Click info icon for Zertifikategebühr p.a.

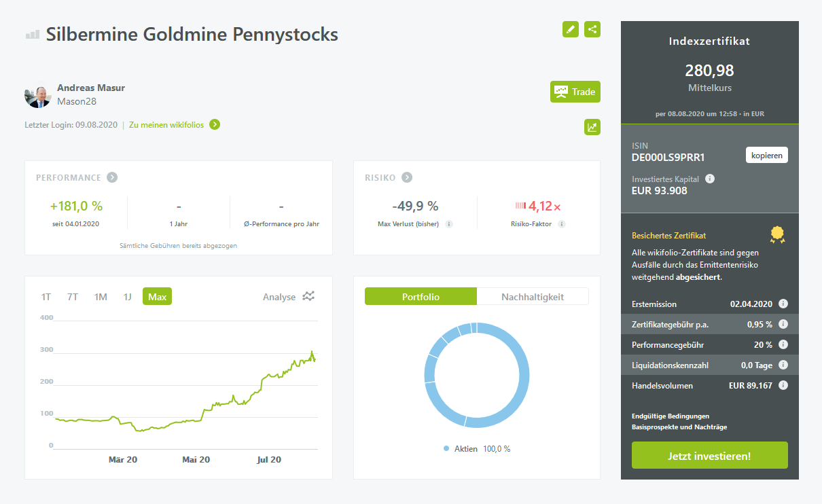point(783,324)
